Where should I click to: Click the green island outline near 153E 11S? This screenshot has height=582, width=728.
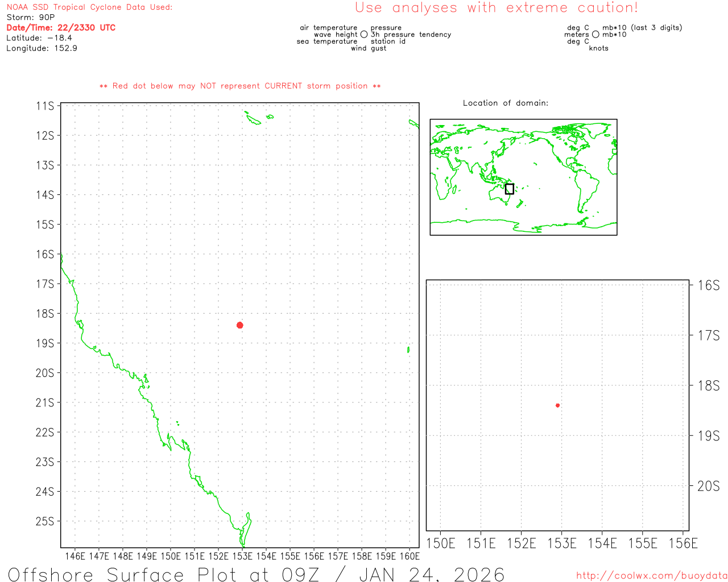pos(253,119)
